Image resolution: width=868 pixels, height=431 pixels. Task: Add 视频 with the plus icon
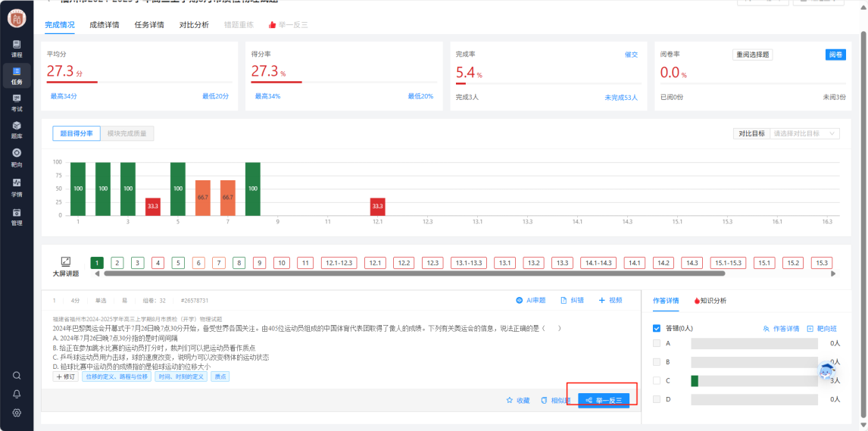[610, 301]
